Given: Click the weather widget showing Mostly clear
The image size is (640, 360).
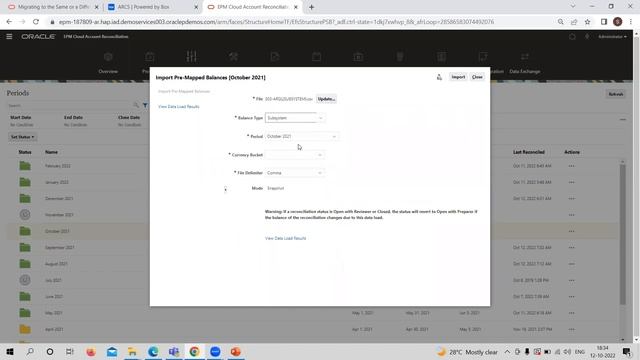Looking at the screenshot, I should (467, 351).
